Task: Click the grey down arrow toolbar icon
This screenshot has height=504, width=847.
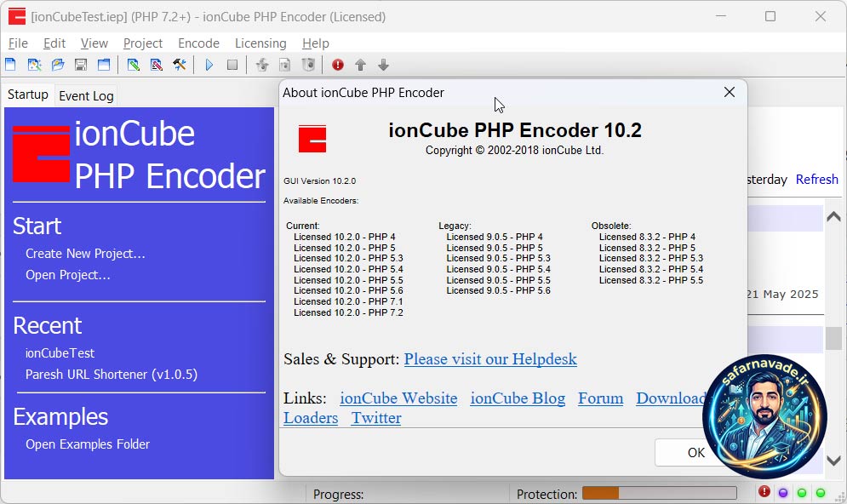Action: (384, 65)
